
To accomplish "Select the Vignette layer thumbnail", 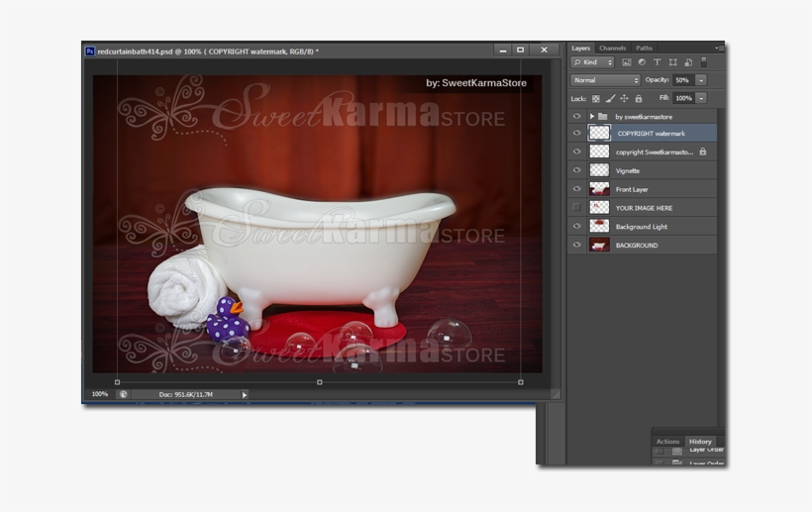I will [599, 169].
